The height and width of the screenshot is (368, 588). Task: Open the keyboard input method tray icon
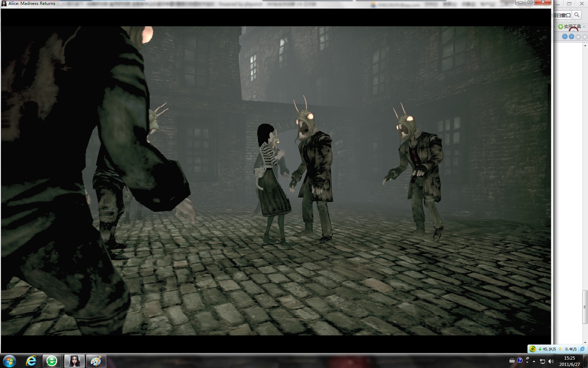tap(512, 361)
